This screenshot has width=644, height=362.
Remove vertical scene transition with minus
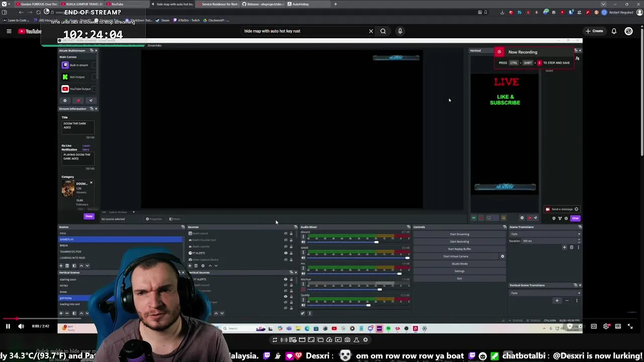point(567,301)
